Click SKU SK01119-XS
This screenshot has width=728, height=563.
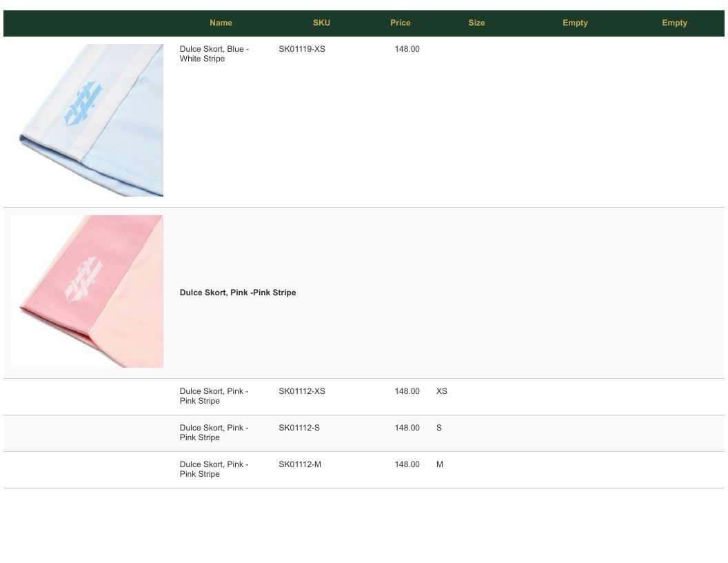[x=302, y=49]
